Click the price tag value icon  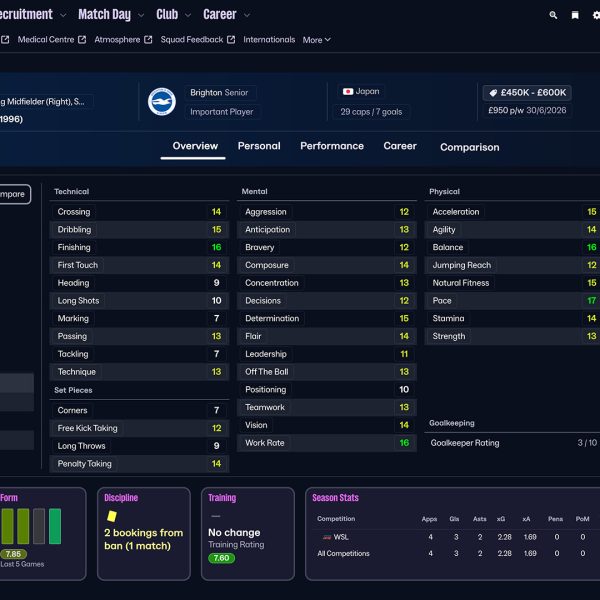click(493, 93)
